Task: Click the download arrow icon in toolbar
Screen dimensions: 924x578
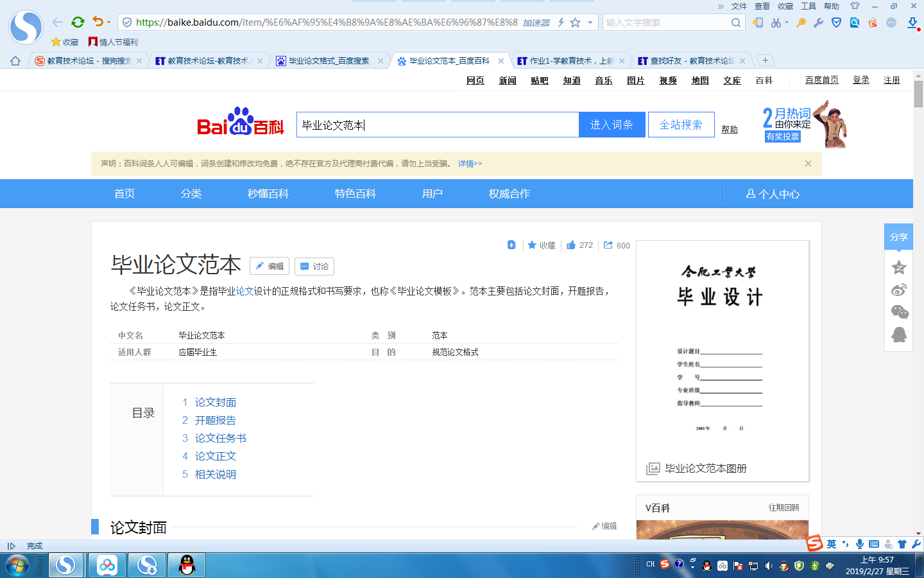Action: click(x=912, y=22)
